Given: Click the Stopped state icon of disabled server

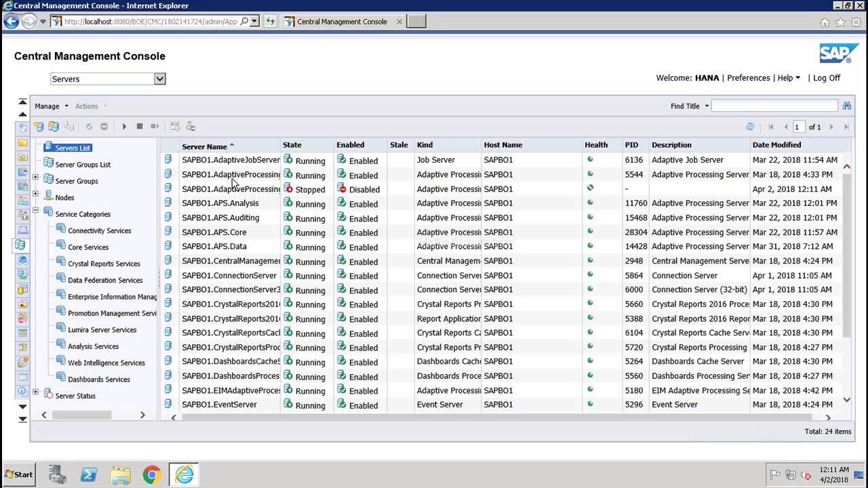Looking at the screenshot, I should coord(288,189).
